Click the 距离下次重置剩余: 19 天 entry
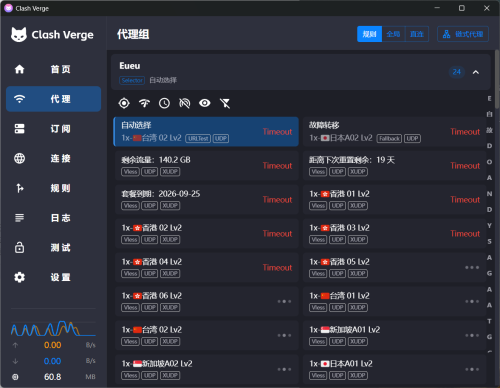The image size is (500, 388). click(x=395, y=166)
